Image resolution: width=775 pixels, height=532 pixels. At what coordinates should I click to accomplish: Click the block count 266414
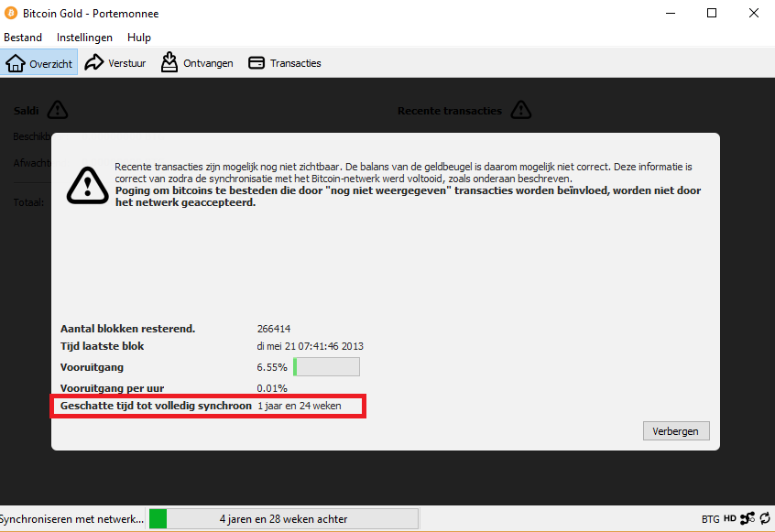pos(274,329)
